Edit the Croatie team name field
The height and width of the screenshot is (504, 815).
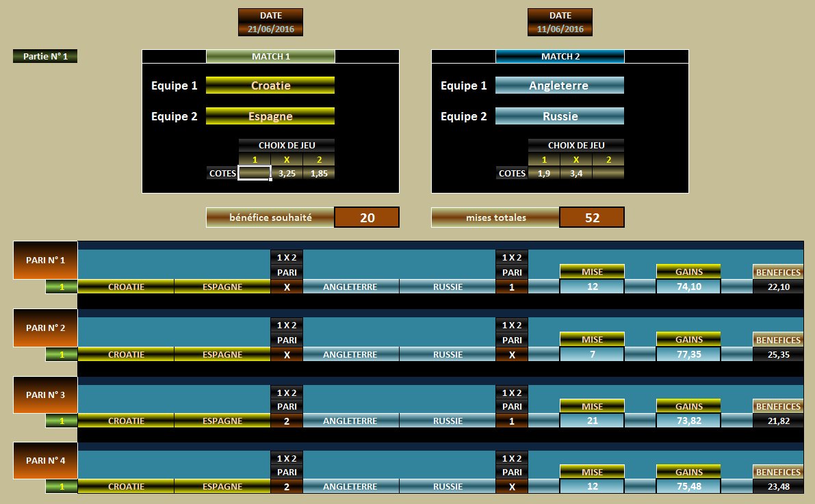270,85
